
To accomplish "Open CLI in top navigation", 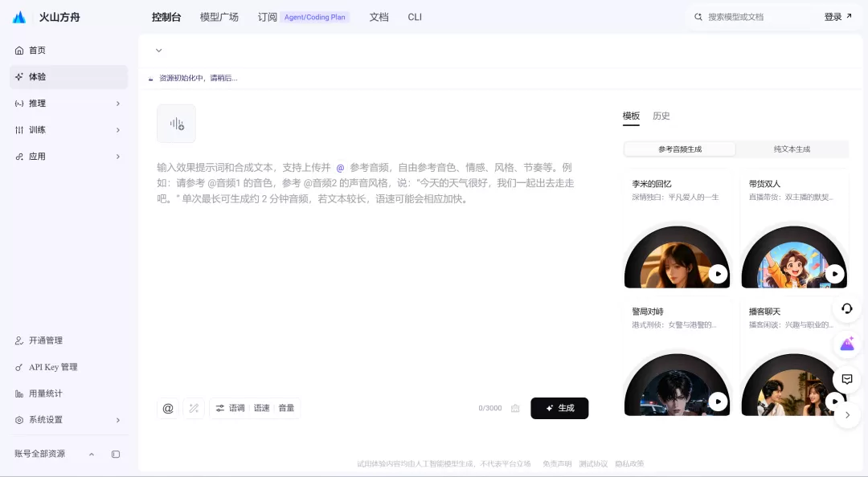I will point(415,17).
